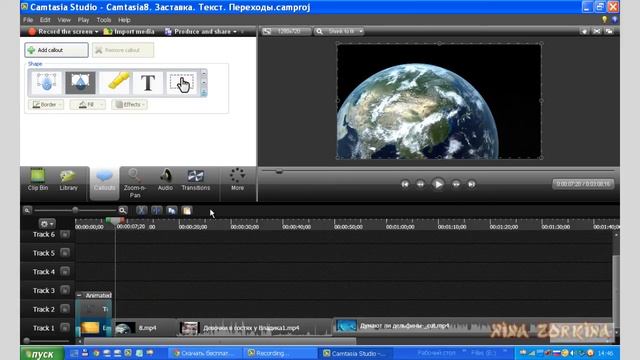Screen dimensions: 640x360
Task: Open the Windows Start button
Action: tap(42, 353)
